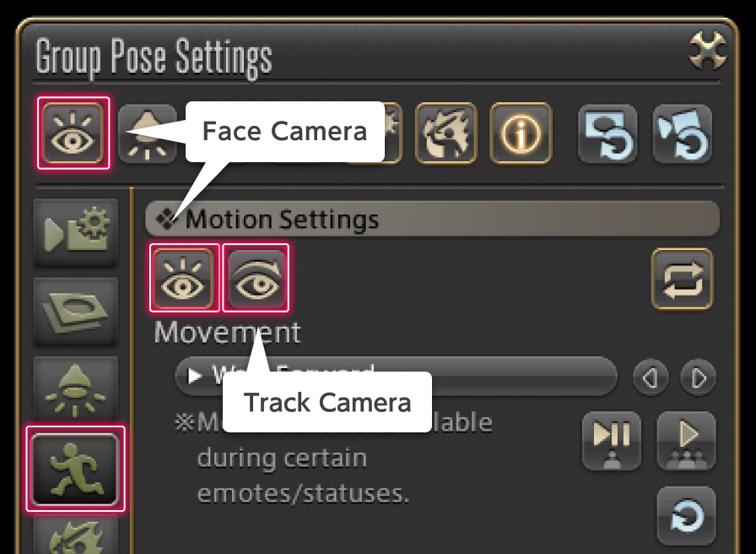Image resolution: width=756 pixels, height=554 pixels.
Task: Play motion for all party members
Action: 686,440
